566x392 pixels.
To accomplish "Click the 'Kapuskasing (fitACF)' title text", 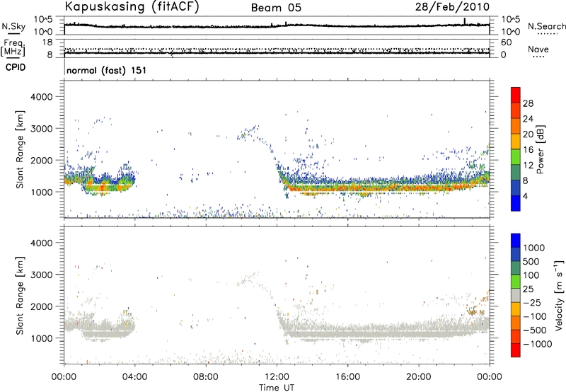I will click(132, 6).
